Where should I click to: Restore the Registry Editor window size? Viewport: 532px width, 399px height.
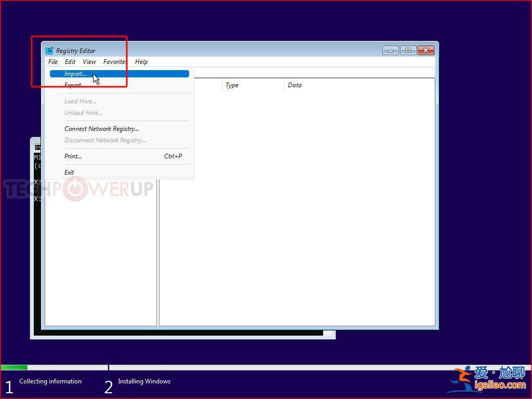(x=407, y=50)
